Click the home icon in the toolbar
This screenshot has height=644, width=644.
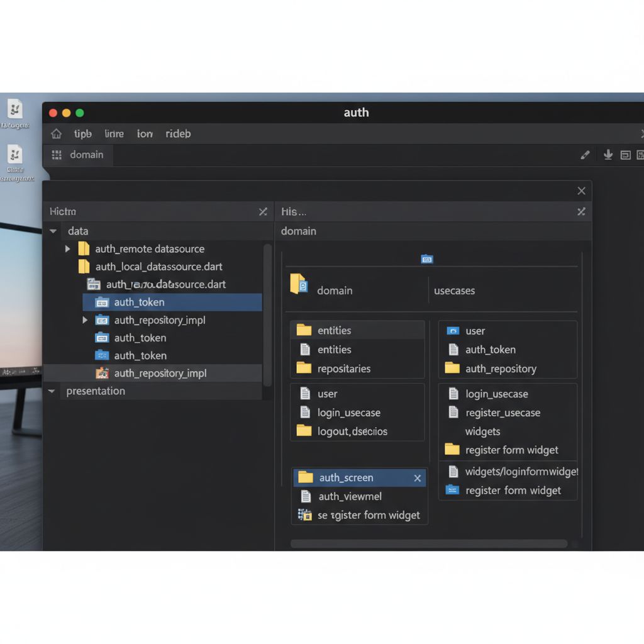click(x=56, y=134)
